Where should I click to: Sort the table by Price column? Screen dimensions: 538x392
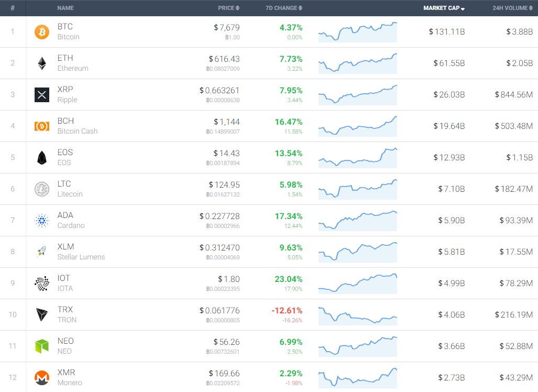[228, 8]
